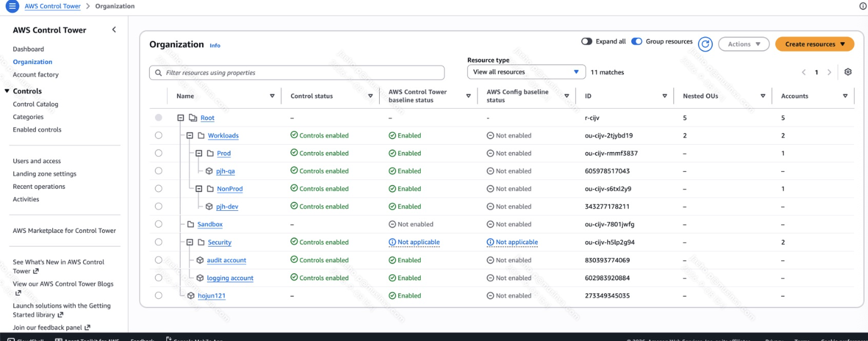Turn off the Group resources toggle
The width and height of the screenshot is (868, 341).
pyautogui.click(x=637, y=42)
